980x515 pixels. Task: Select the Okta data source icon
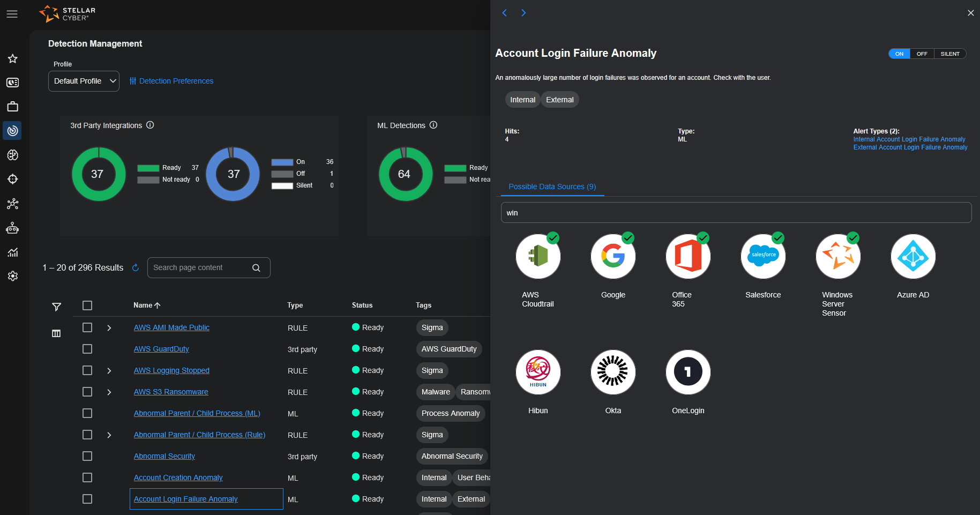[x=613, y=372]
